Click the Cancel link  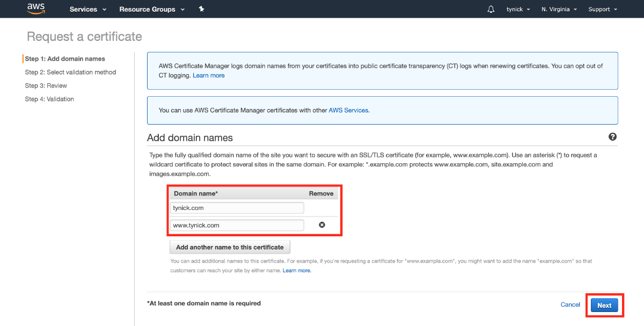click(570, 305)
